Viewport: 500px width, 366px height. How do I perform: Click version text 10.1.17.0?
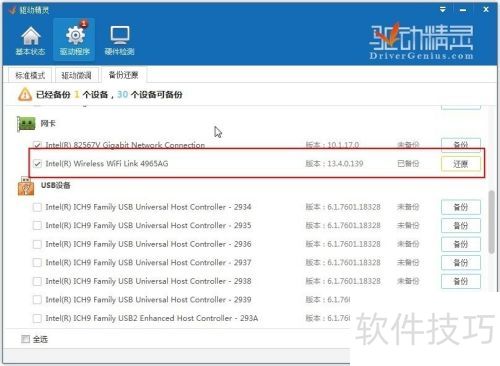(x=343, y=145)
